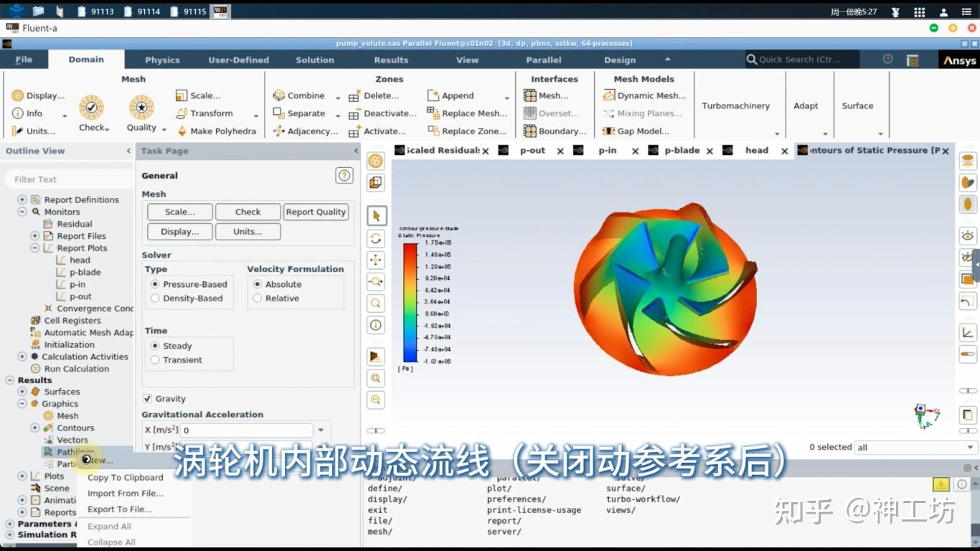980x551 pixels.
Task: Collapse the Results tree node
Action: tap(10, 380)
